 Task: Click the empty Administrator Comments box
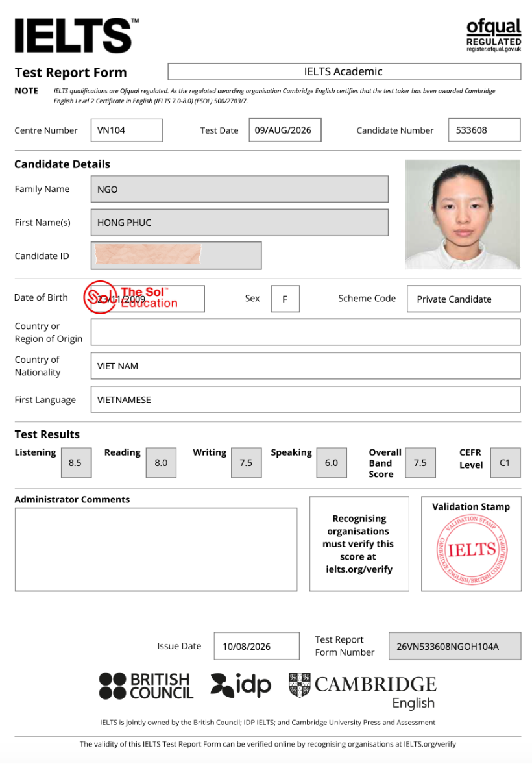tap(156, 550)
